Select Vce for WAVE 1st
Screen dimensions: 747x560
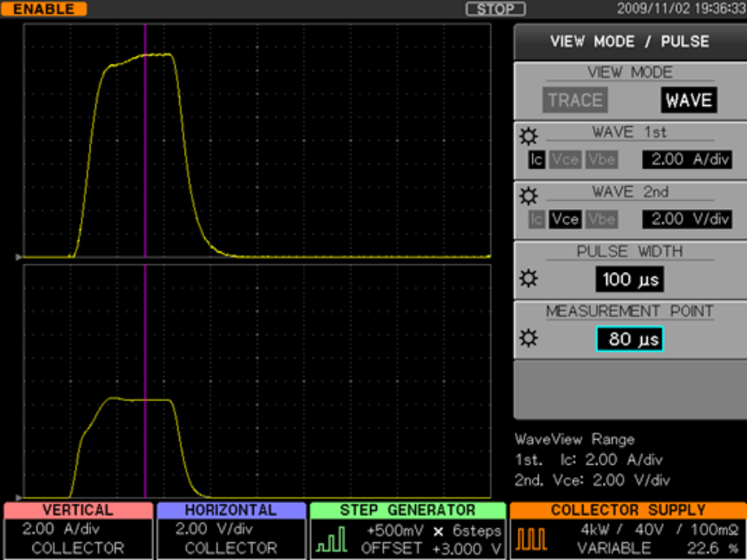[565, 160]
